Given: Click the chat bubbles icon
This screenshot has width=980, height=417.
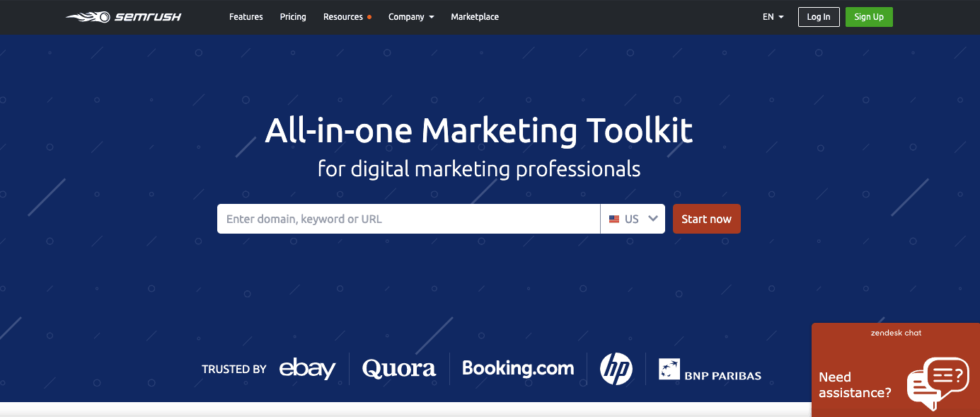Looking at the screenshot, I should pos(938,384).
